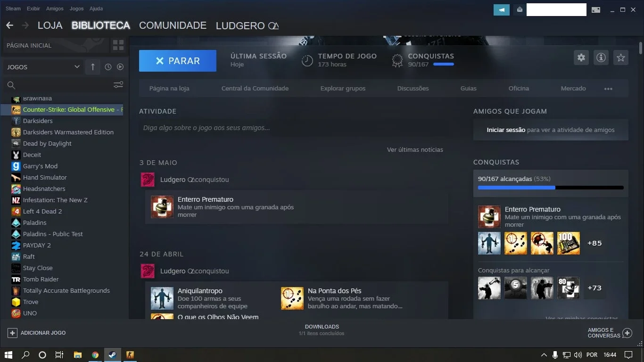
Task: Click the forward navigation arrow
Action: point(25,25)
